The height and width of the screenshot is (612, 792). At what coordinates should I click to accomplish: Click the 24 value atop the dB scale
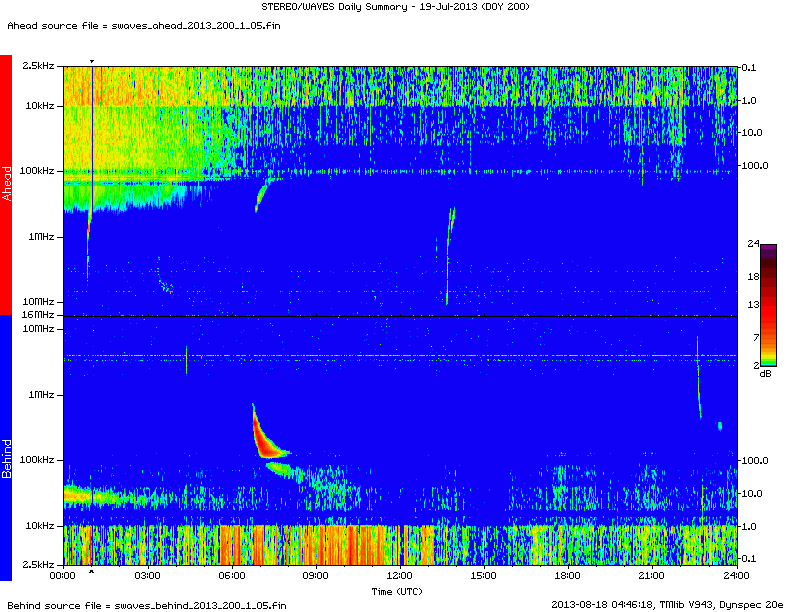point(754,244)
